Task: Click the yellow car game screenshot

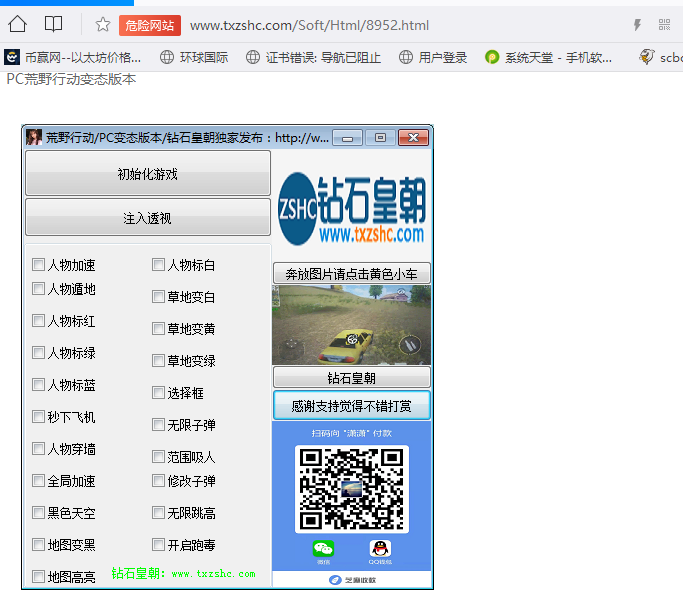Action: [x=352, y=325]
